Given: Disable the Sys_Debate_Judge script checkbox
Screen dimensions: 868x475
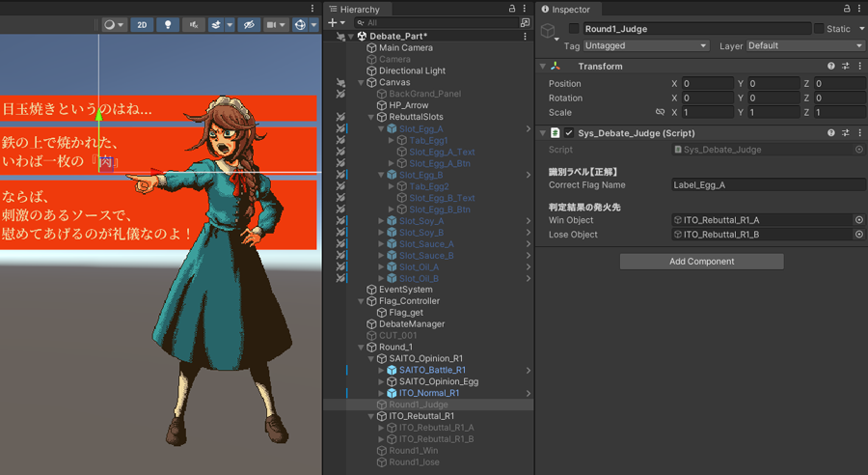Looking at the screenshot, I should [x=569, y=133].
